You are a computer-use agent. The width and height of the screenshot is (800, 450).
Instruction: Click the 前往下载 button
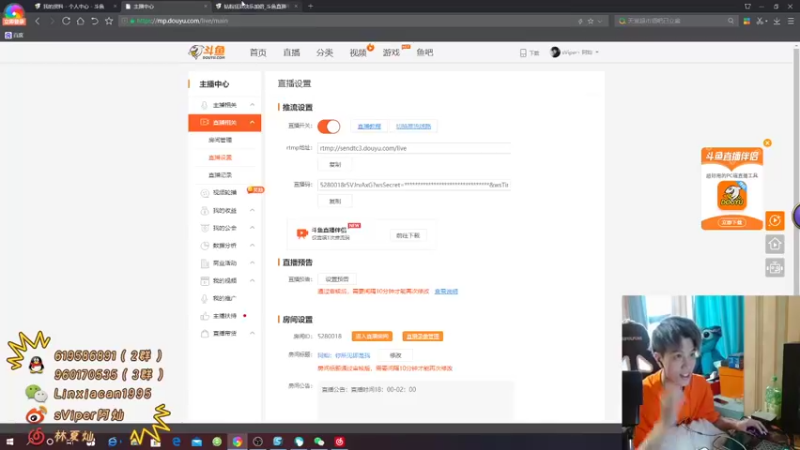(x=408, y=235)
